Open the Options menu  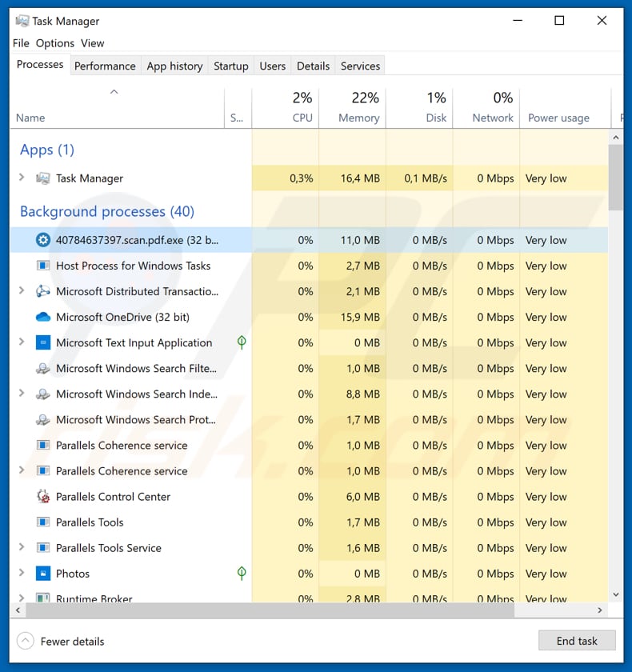tap(55, 43)
